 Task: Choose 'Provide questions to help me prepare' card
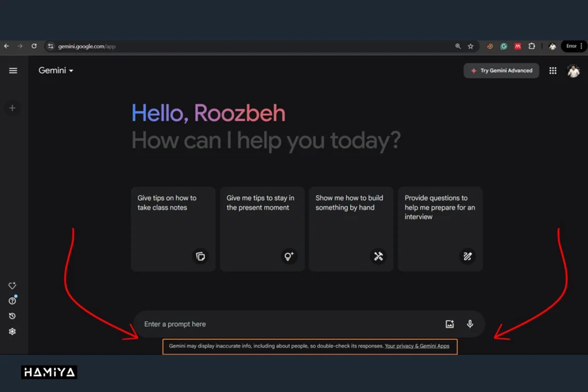440,229
